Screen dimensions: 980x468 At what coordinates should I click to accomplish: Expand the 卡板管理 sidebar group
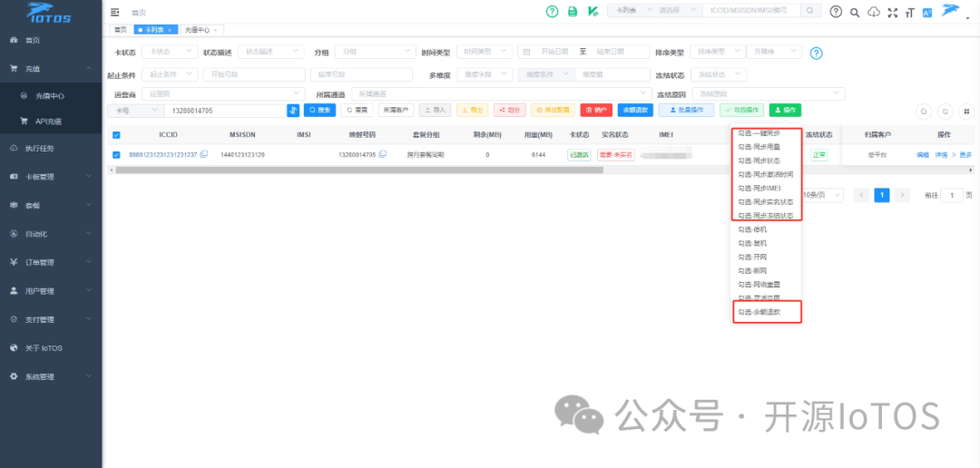point(51,177)
